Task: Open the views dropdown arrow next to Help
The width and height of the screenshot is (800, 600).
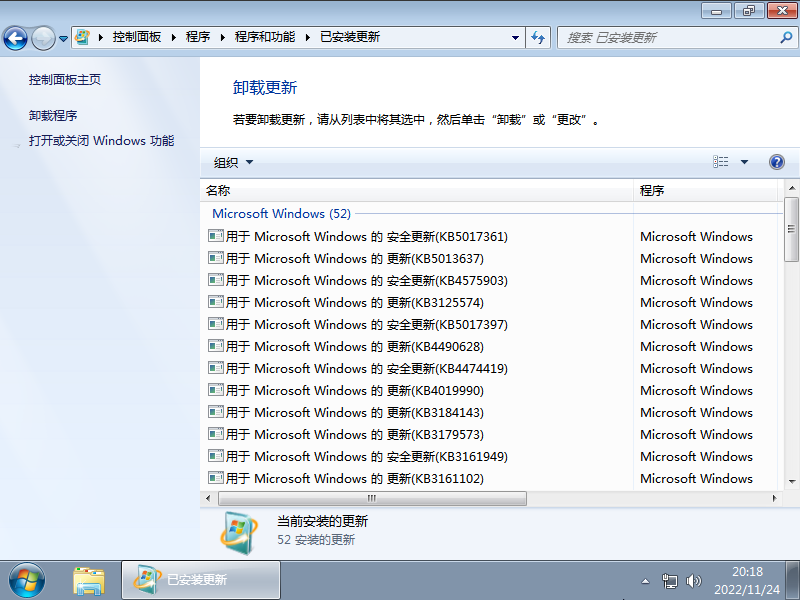Action: point(745,161)
